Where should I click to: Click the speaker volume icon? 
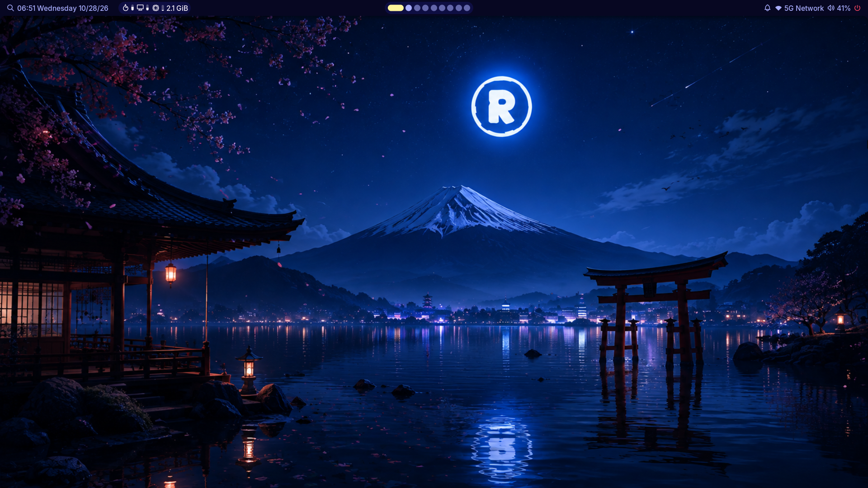tap(831, 8)
